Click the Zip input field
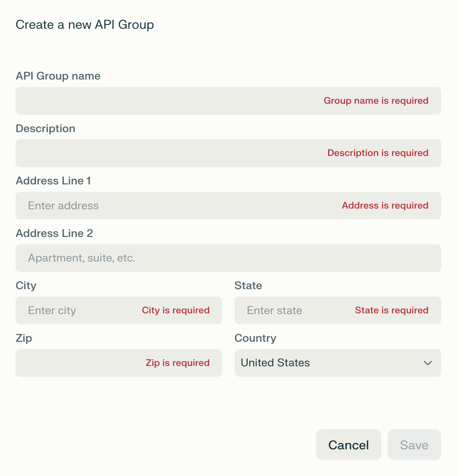The width and height of the screenshot is (458, 476). (x=63, y=363)
